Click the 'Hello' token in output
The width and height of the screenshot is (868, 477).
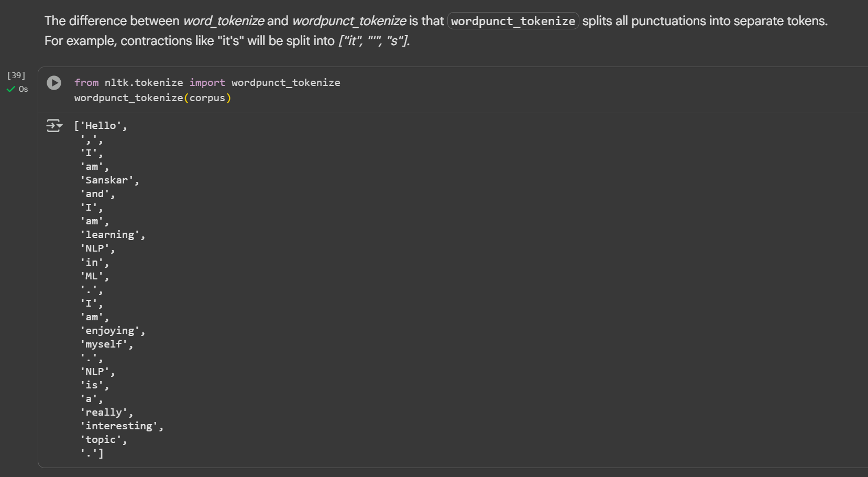(101, 126)
